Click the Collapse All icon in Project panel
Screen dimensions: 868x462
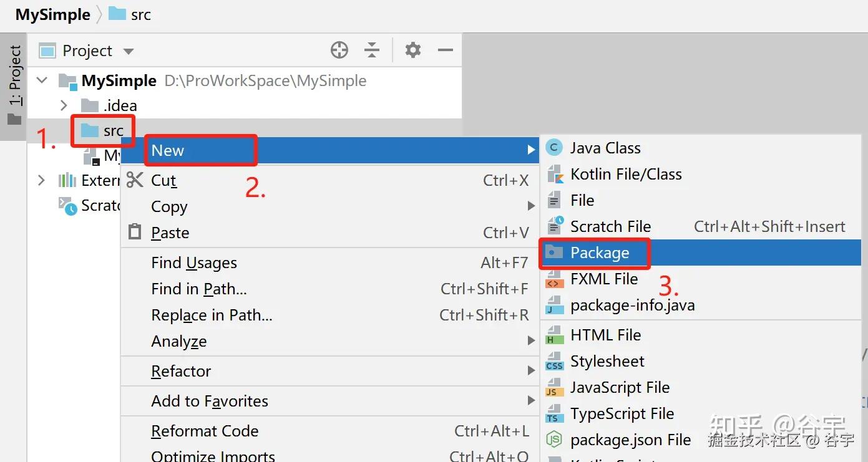(x=372, y=51)
